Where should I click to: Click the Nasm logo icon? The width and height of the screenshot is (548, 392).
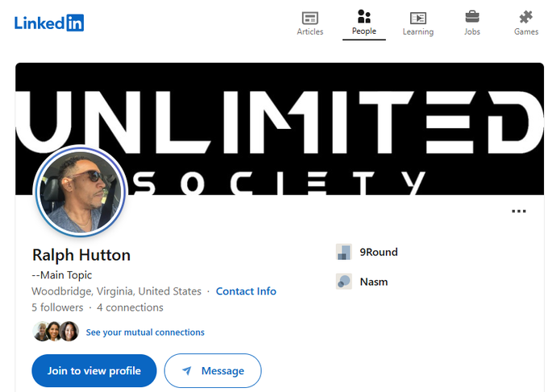point(344,282)
